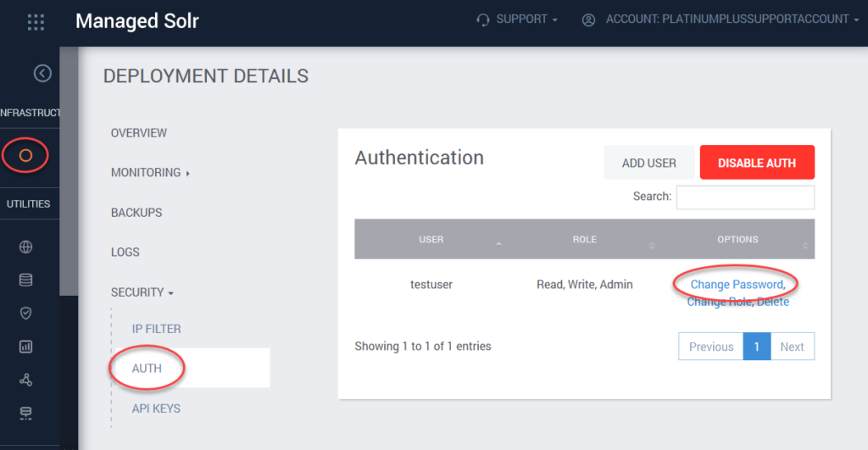Screen dimensions: 868x450
Task: Click the Read, Write, Admin role cell
Action: click(x=585, y=285)
